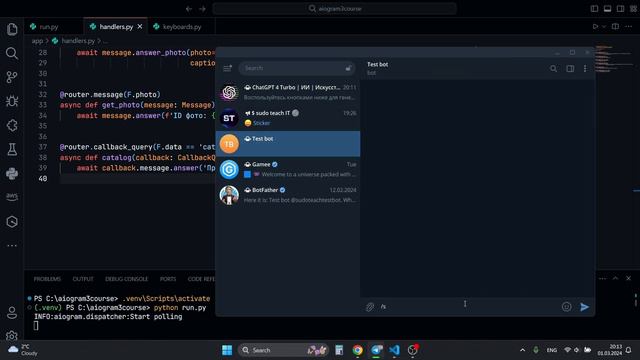Open the PROBLEMS panel tab
640x360 pixels.
click(x=47, y=279)
